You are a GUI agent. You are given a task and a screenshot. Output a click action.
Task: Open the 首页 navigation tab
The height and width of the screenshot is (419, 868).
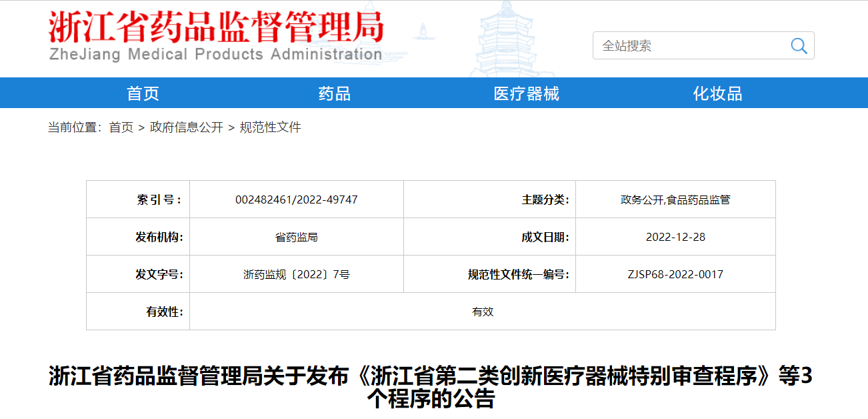coord(143,93)
